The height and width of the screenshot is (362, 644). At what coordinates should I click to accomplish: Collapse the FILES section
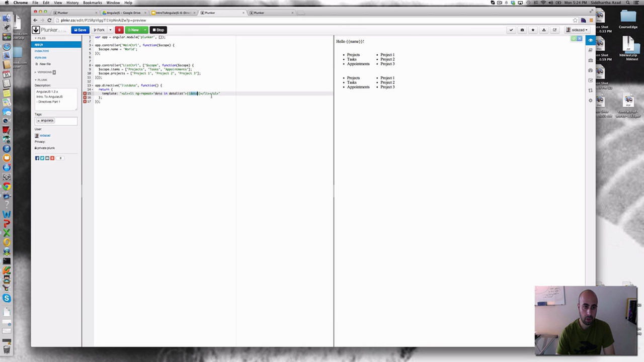(x=40, y=38)
